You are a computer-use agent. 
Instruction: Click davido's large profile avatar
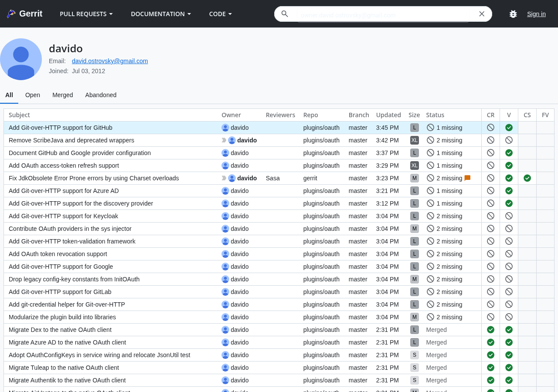21,59
